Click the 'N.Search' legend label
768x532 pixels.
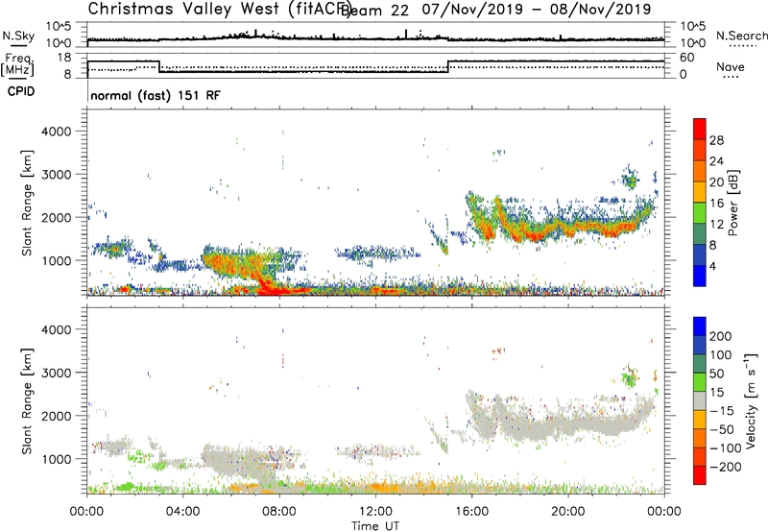click(x=741, y=36)
